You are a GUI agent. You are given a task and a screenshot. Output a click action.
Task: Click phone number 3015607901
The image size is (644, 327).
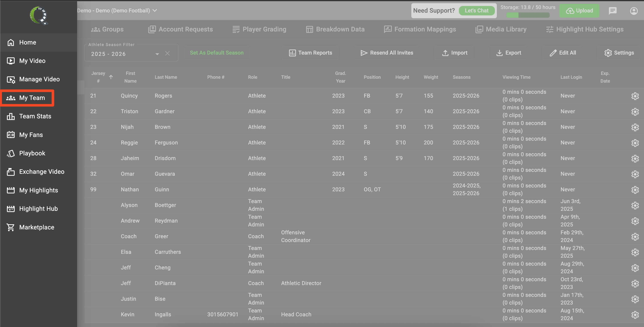click(223, 315)
